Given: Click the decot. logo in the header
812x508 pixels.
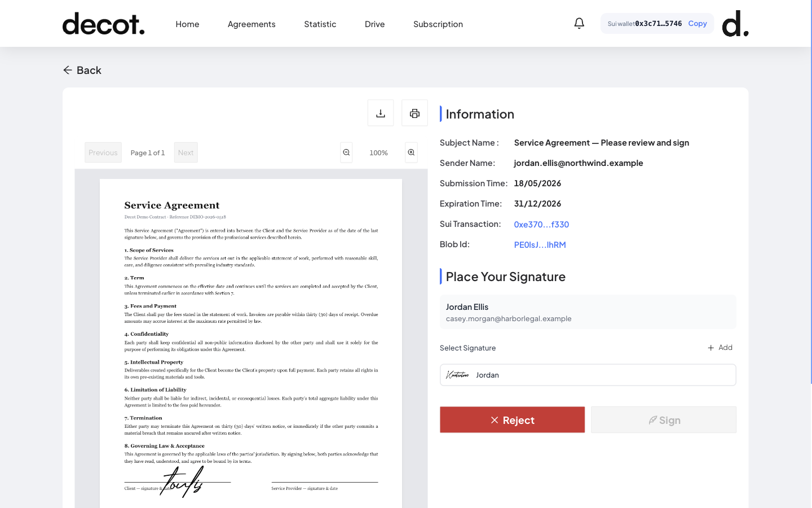Looking at the screenshot, I should click(x=103, y=24).
